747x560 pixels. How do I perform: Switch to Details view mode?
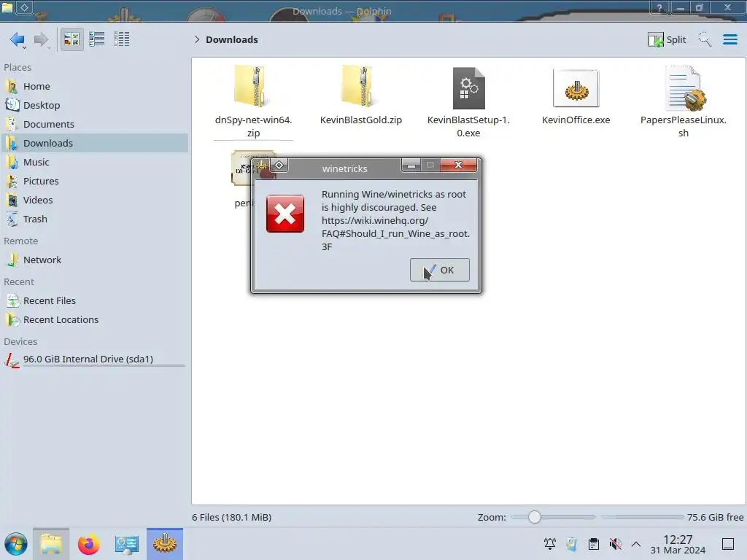pos(122,39)
